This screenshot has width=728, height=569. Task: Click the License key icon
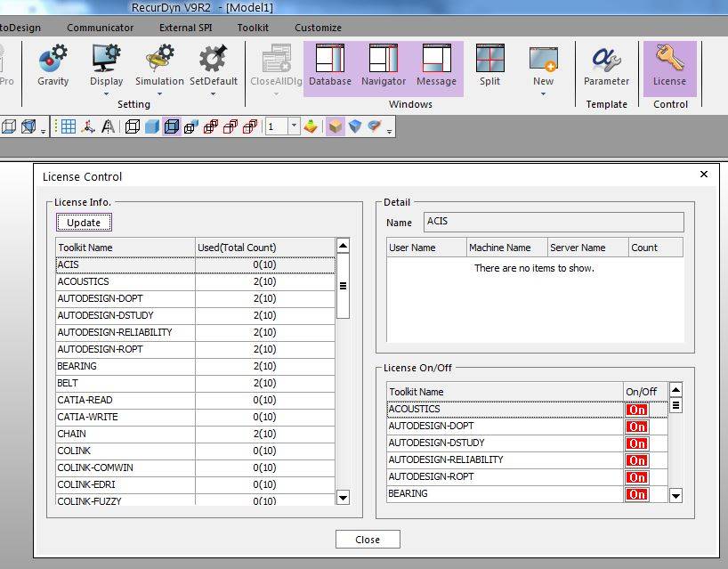pos(669,58)
